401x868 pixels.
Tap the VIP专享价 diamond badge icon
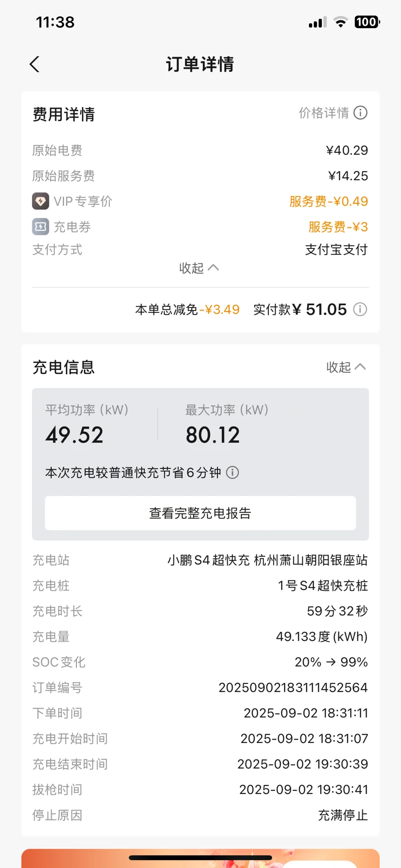pyautogui.click(x=41, y=201)
